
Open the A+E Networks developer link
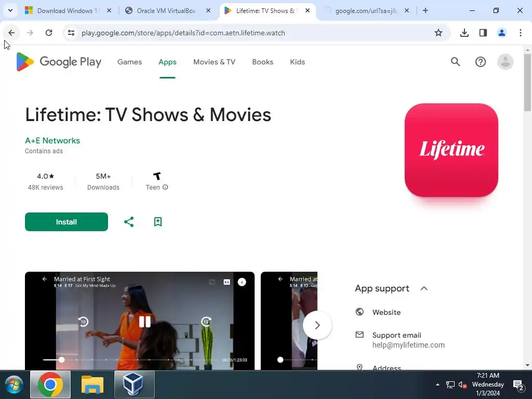[52, 140]
